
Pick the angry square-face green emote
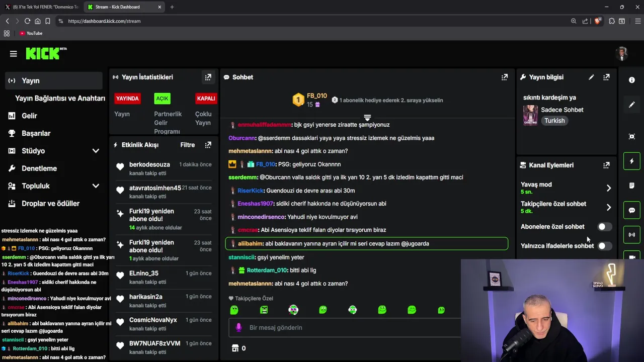[x=264, y=310]
